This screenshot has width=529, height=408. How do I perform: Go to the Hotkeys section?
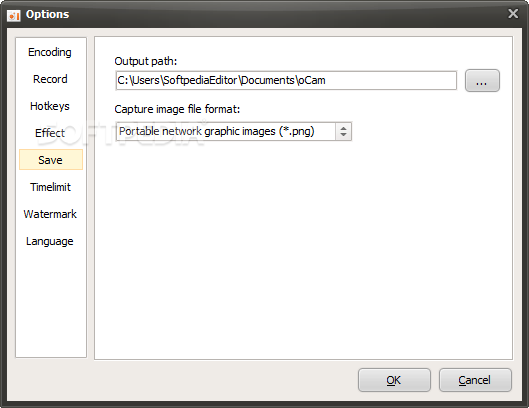point(50,106)
